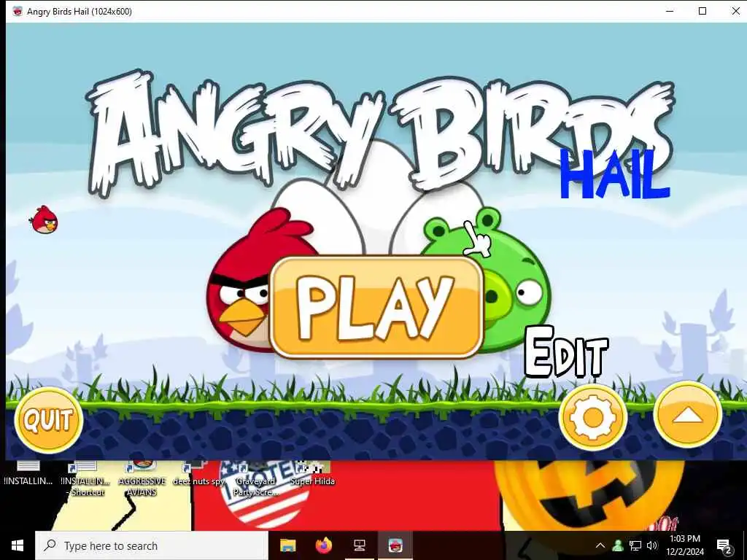747x560 pixels.
Task: Show hidden system tray icons chevron
Action: [x=600, y=545]
